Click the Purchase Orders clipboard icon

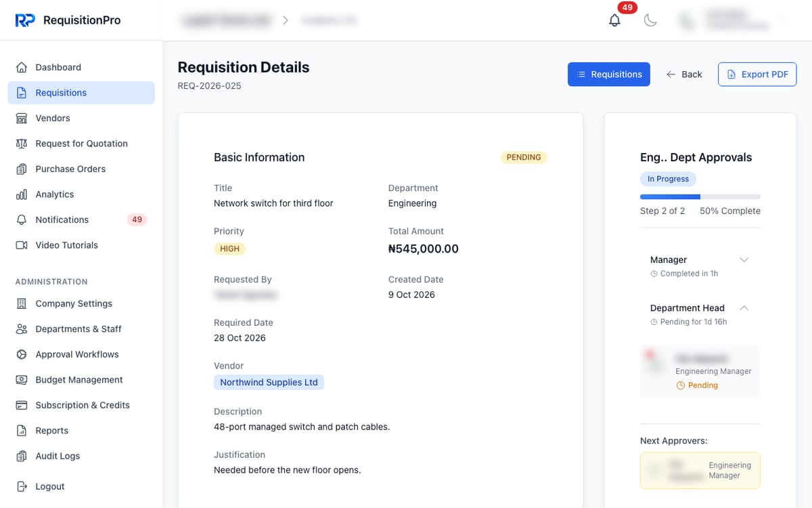click(x=22, y=169)
